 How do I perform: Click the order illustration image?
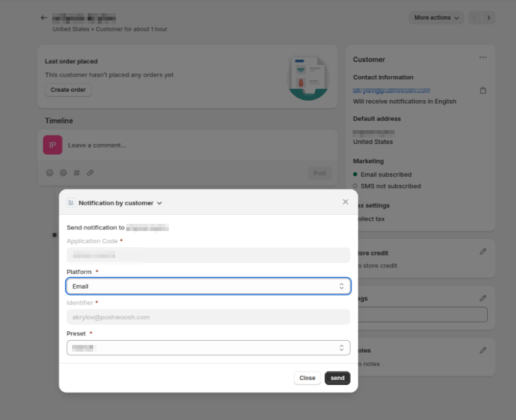[308, 78]
